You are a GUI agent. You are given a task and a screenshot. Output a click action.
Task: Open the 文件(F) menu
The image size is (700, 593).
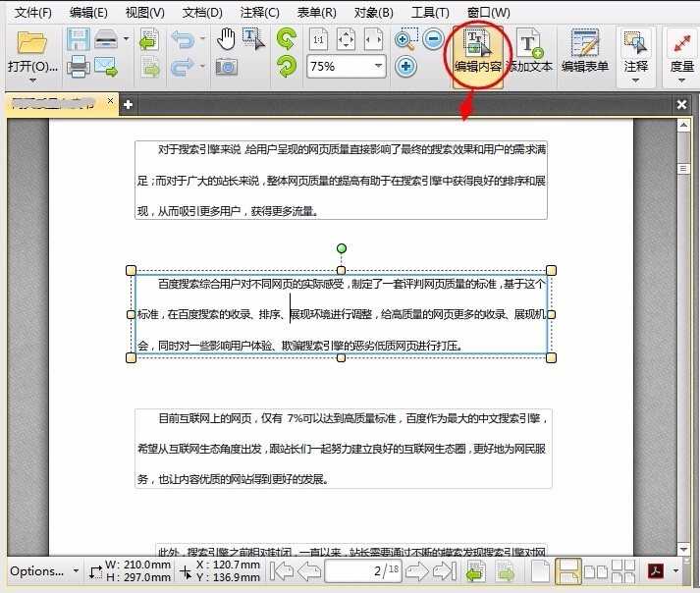pos(32,13)
